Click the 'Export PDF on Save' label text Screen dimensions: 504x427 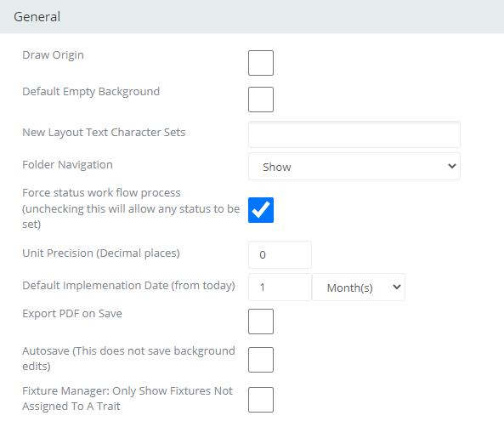pyautogui.click(x=72, y=314)
